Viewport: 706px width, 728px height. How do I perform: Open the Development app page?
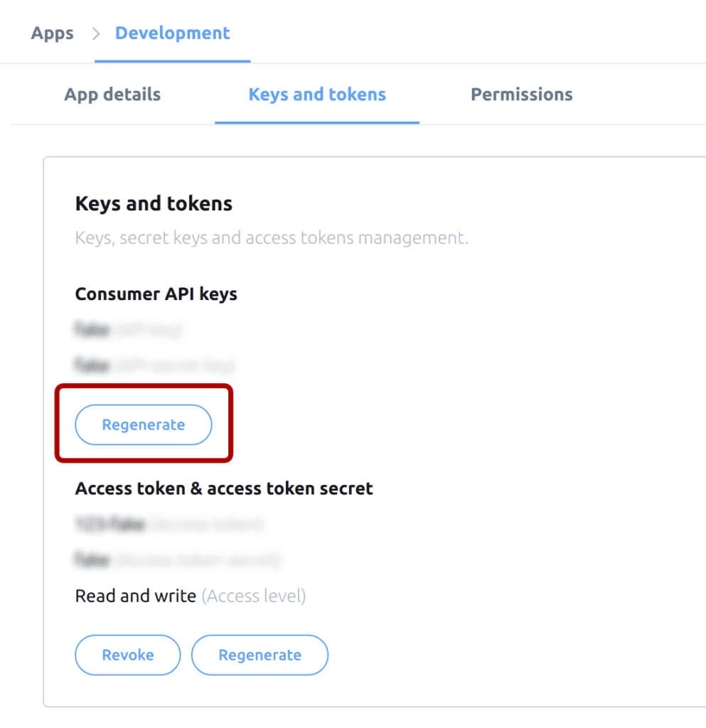pos(172,33)
